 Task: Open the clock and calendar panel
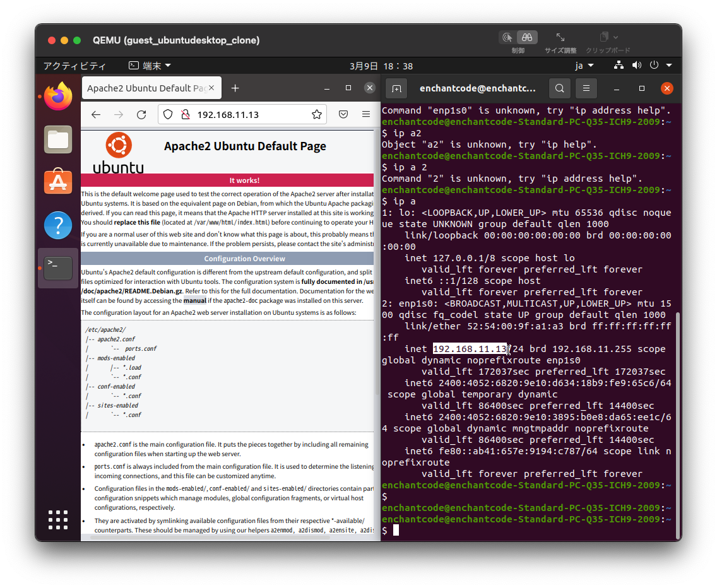(381, 66)
